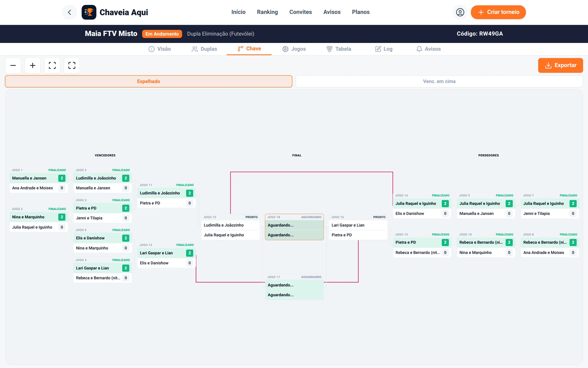Switch layout to Espelhado
588x368 pixels.
click(148, 81)
